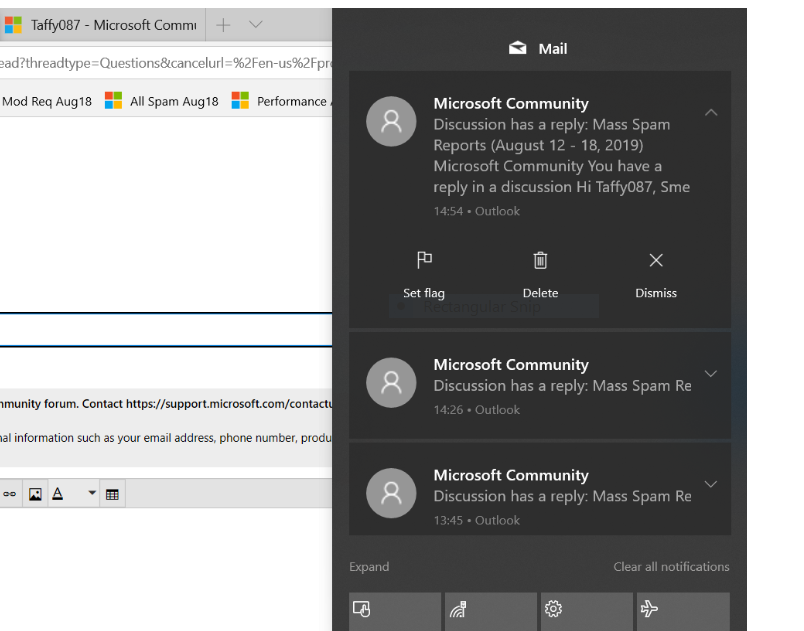Click the support.microsoft.com contact link text
This screenshot has height=631, width=804.
pyautogui.click(x=229, y=404)
